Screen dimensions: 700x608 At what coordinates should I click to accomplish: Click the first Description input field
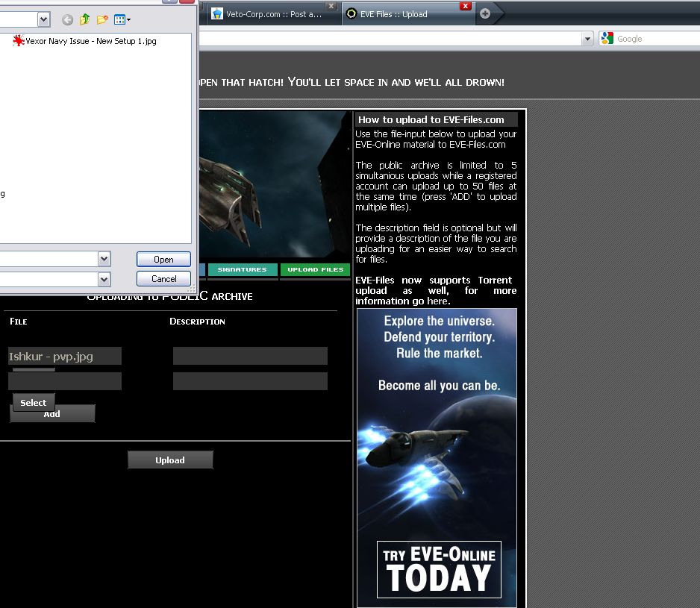pyautogui.click(x=250, y=357)
